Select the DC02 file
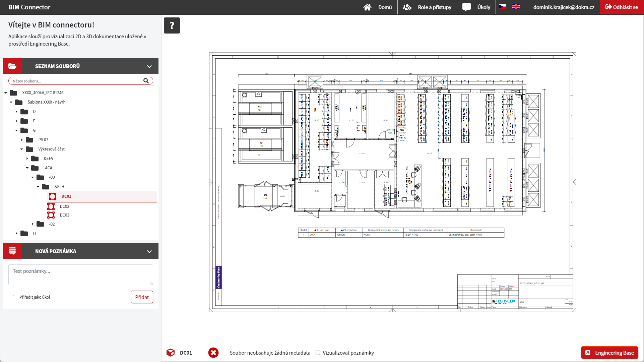Screen dimensions: 644x362 point(65,206)
